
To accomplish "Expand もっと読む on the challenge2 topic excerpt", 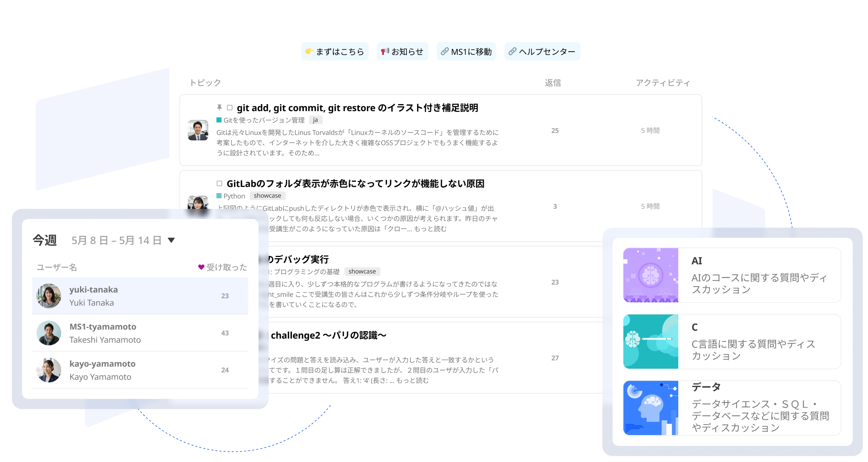I will pos(412,380).
